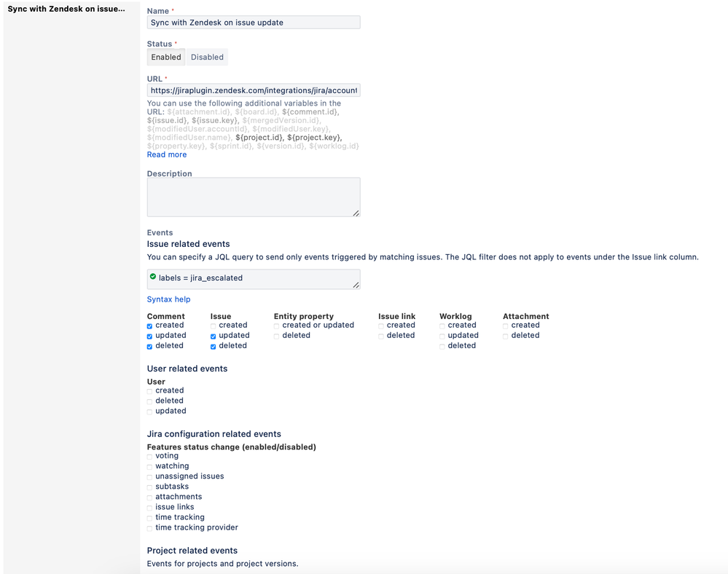Viewport: 728px width, 574px height.
Task: Enable Attachment deleted checkbox
Action: [505, 337]
